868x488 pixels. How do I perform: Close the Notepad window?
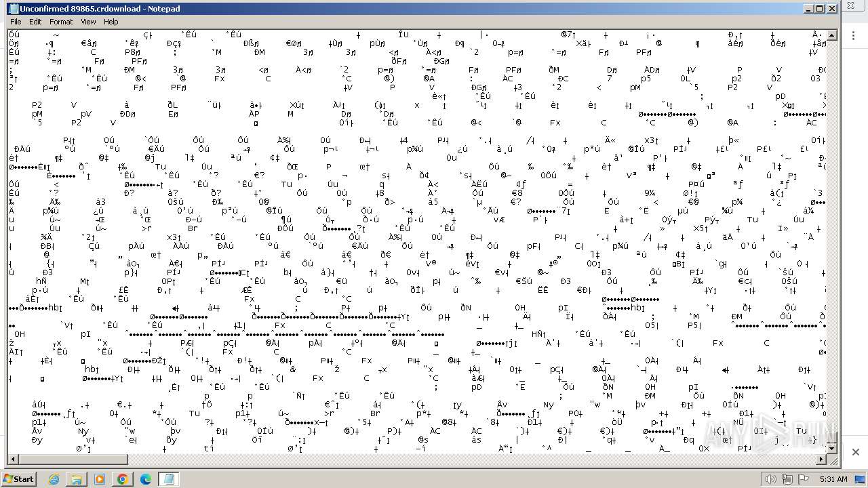click(x=831, y=9)
